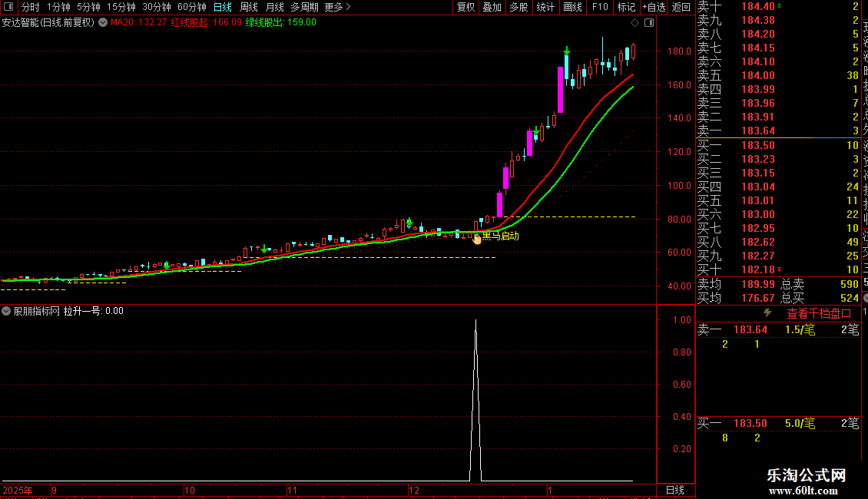868x499 pixels.
Task: Click the 总买 volume 524
Action: tap(849, 298)
